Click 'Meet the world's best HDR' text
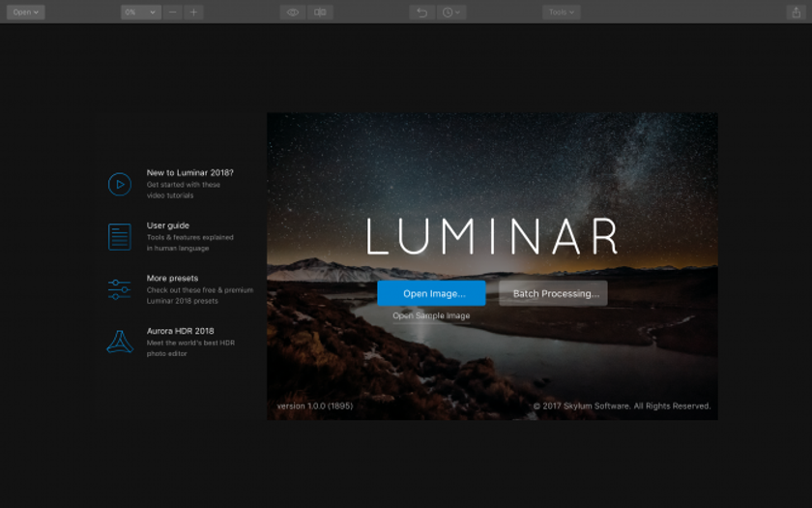The width and height of the screenshot is (812, 508). (190, 343)
